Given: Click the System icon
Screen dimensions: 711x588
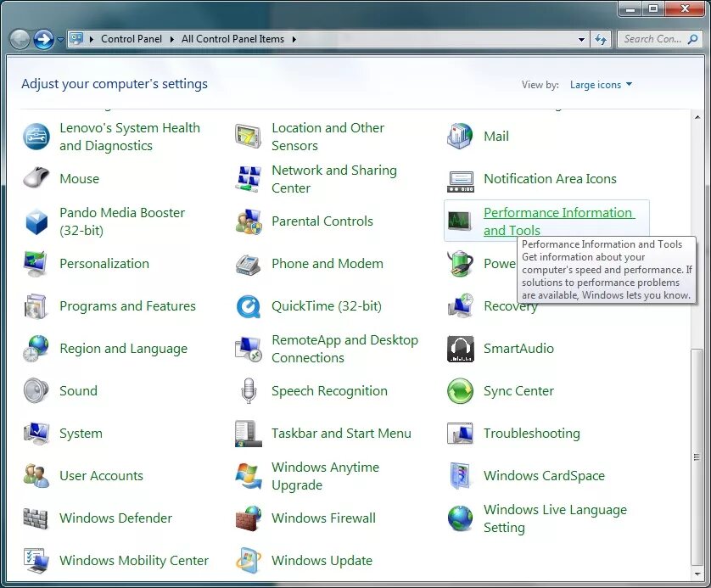Looking at the screenshot, I should click(36, 433).
